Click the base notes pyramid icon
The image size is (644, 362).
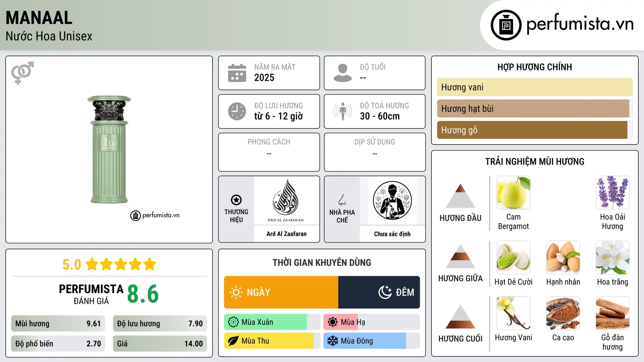pyautogui.click(x=460, y=316)
